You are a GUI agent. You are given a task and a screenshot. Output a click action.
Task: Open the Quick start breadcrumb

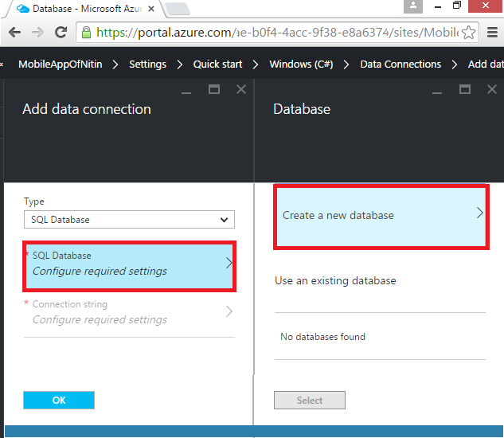coord(217,64)
